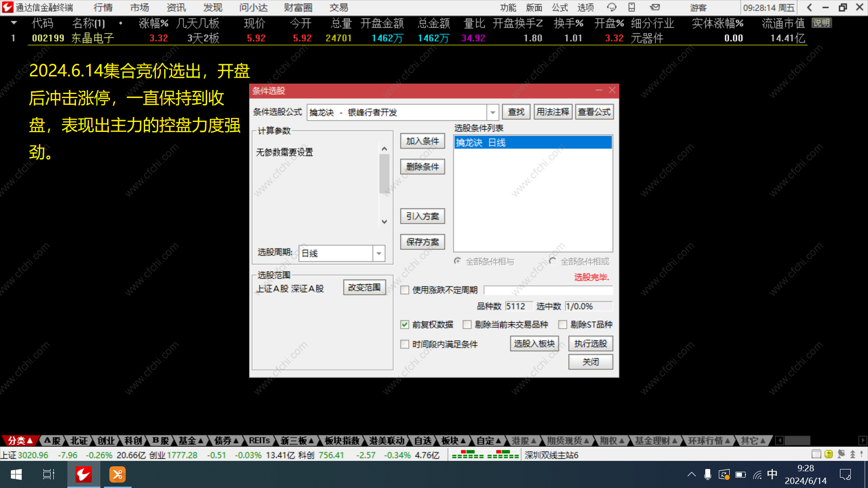
Task: Click the back arrow icon in title bar
Action: pyautogui.click(x=809, y=7)
